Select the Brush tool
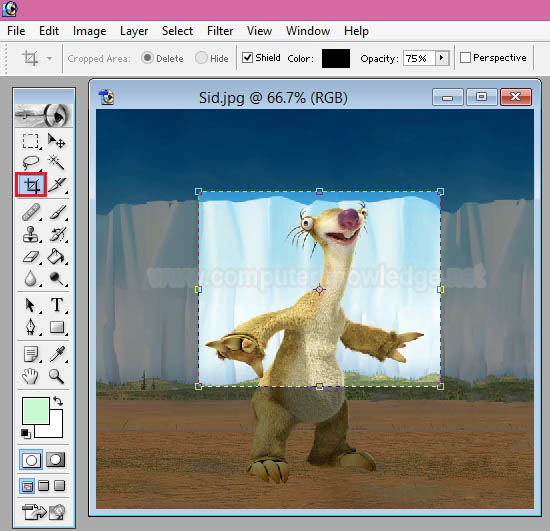This screenshot has width=550, height=531. pos(57,213)
